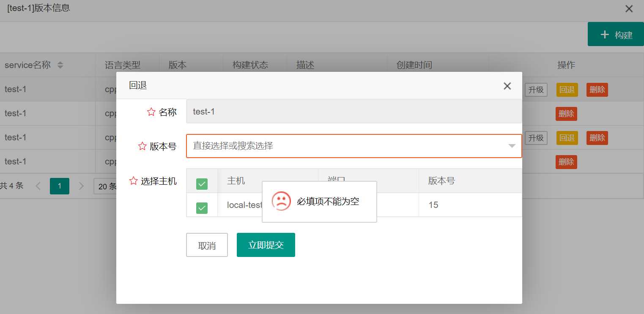644x314 pixels.
Task: Go to page 1 in pagination
Action: click(60, 186)
